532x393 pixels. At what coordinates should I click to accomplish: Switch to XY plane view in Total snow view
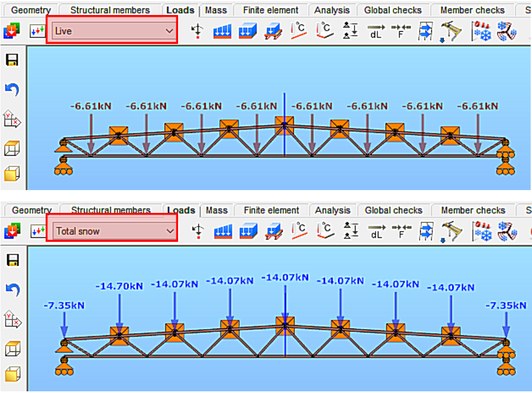click(x=13, y=319)
